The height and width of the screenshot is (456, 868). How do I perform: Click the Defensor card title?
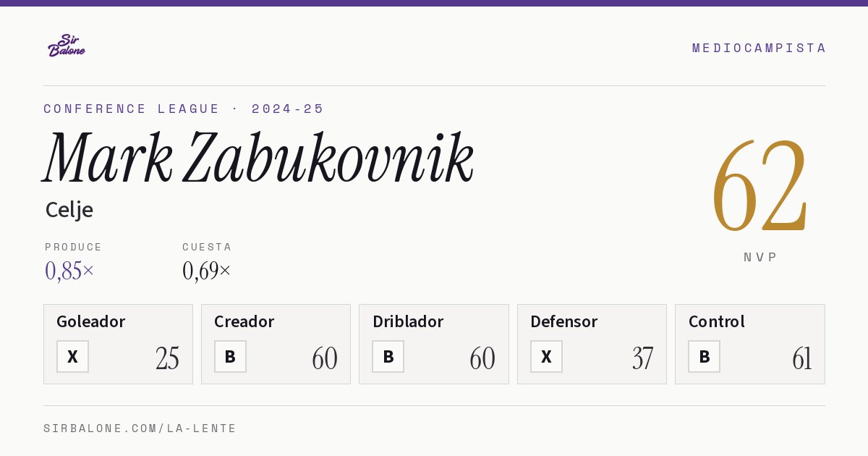(564, 321)
